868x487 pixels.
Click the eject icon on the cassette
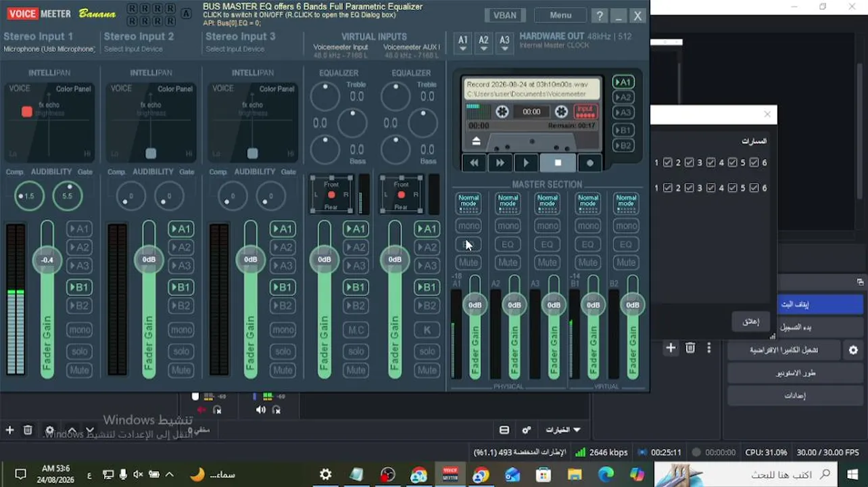coord(476,141)
